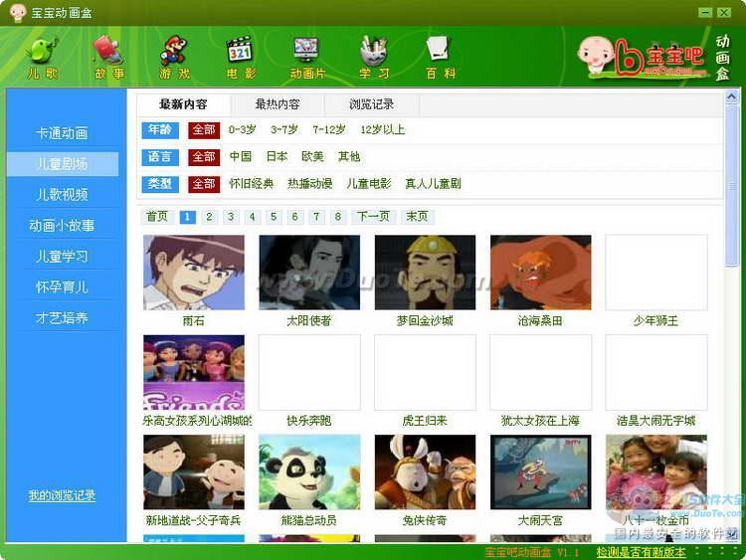The width and height of the screenshot is (746, 560).
Task: Select 怀孕育儿 in the sidebar
Action: [62, 287]
